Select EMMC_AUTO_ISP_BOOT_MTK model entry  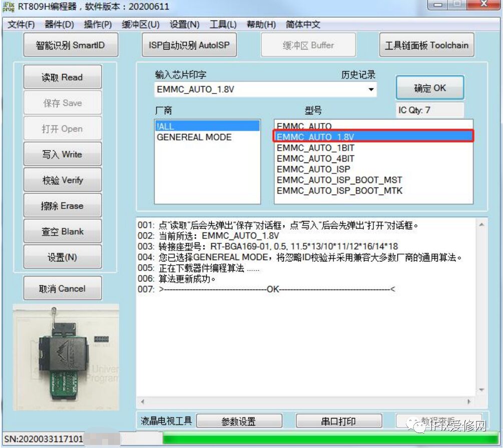pyautogui.click(x=373, y=190)
